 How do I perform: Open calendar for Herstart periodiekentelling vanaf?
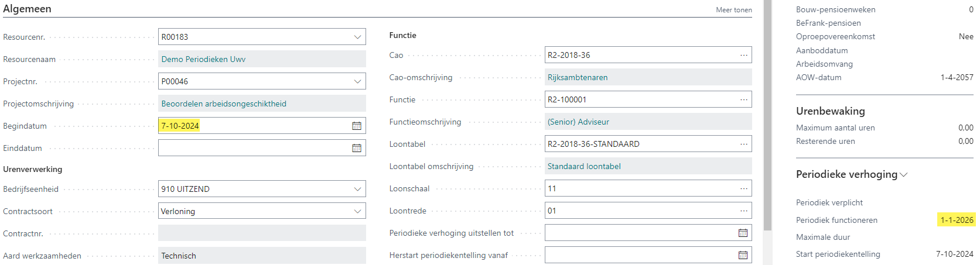[x=743, y=255]
